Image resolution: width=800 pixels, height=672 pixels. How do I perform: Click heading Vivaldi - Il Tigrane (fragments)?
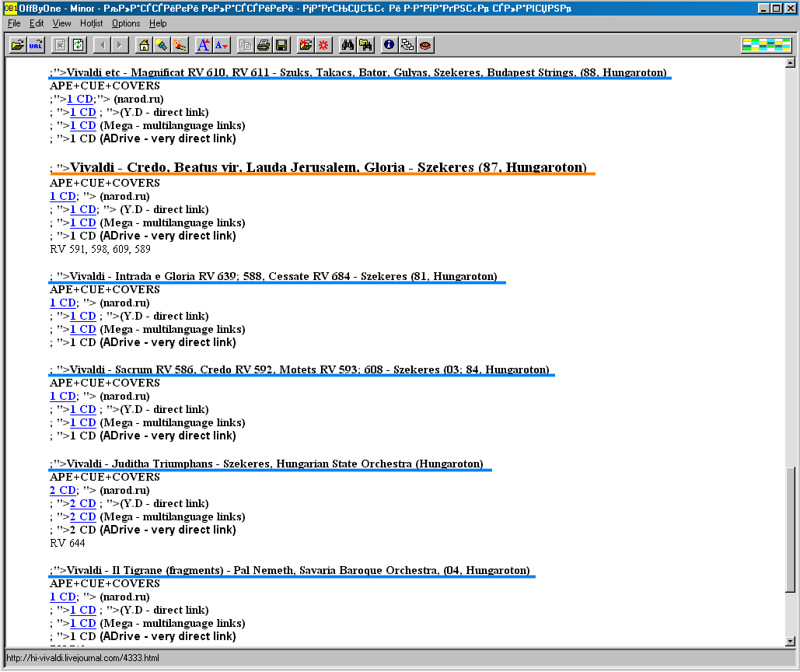[299, 570]
